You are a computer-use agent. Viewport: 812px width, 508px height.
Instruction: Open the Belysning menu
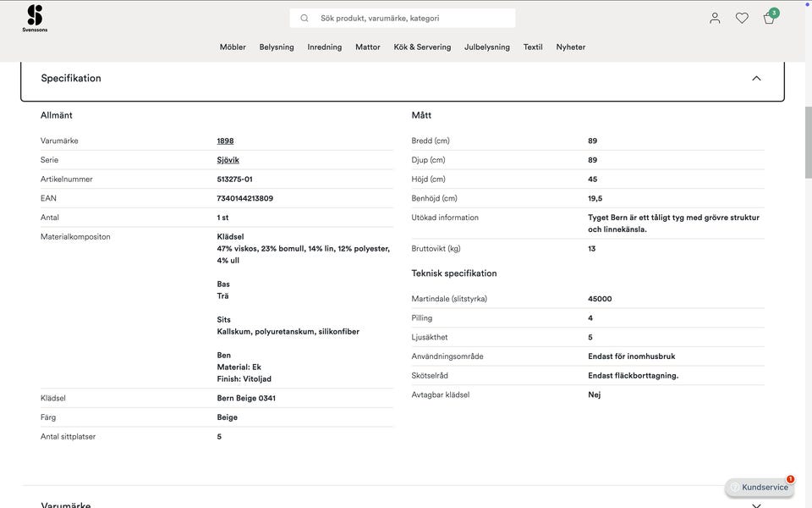tap(277, 47)
